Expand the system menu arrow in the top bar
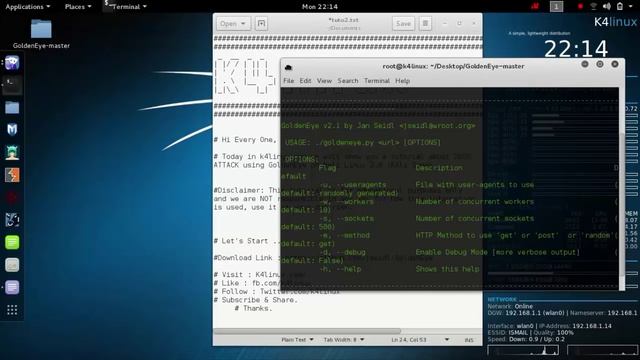Image resolution: width=640 pixels, height=360 pixels. click(x=631, y=7)
